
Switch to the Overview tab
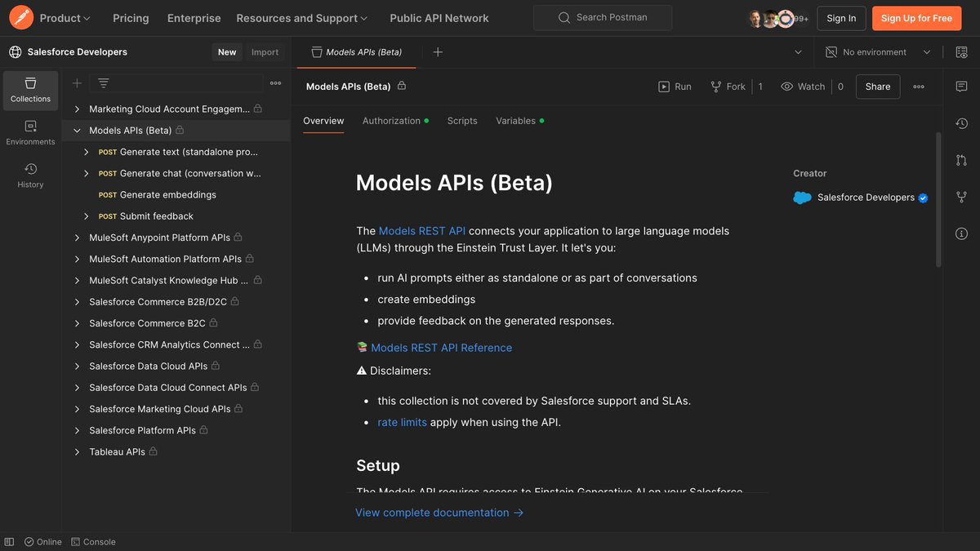pyautogui.click(x=323, y=121)
